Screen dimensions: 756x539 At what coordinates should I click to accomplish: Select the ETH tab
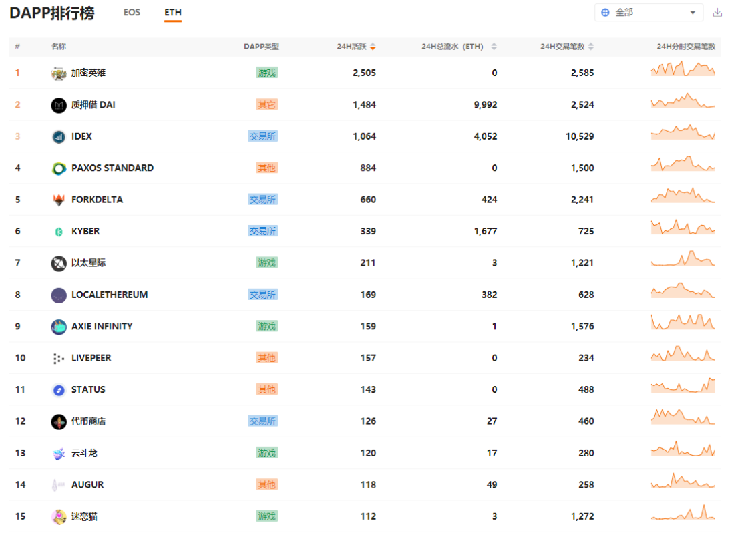tap(172, 13)
